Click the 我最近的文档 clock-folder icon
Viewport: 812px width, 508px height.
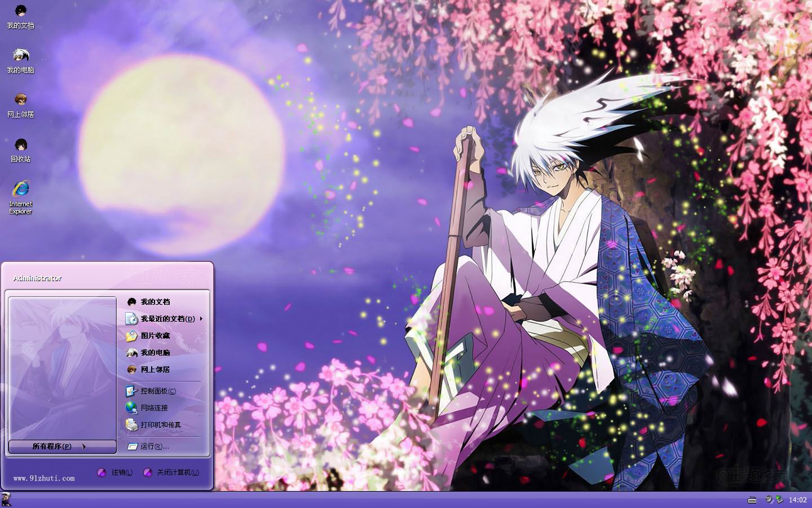[131, 319]
